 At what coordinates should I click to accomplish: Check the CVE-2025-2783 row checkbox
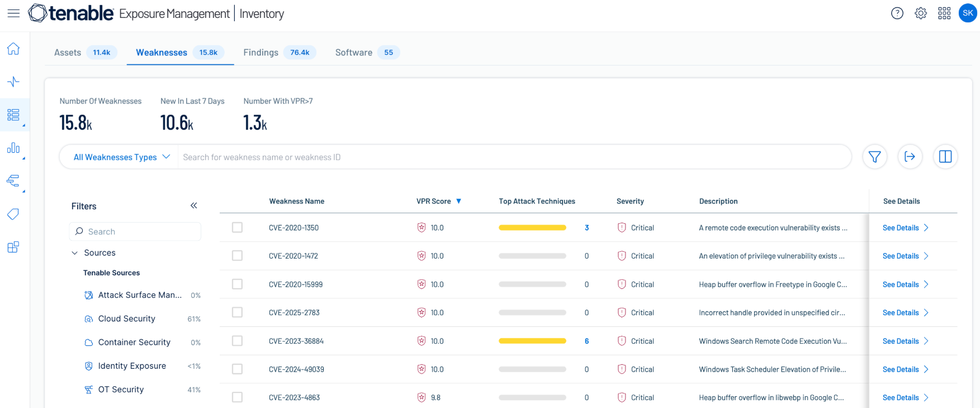click(x=237, y=312)
